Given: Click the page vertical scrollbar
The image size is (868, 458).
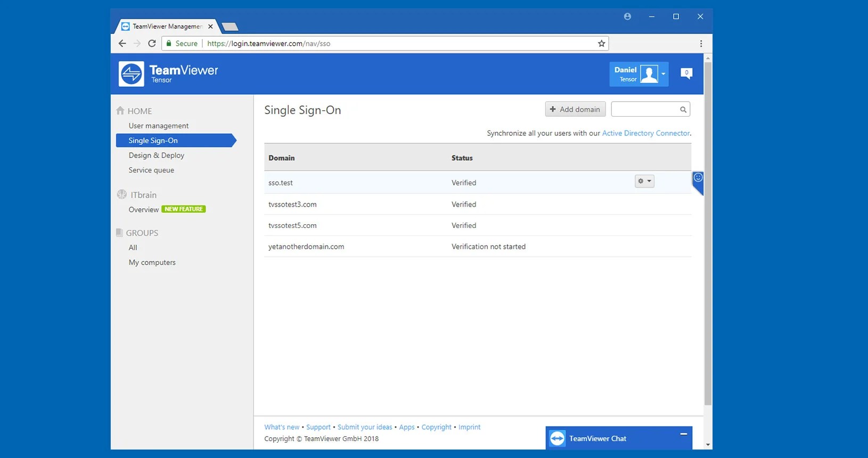Looking at the screenshot, I should [708, 234].
